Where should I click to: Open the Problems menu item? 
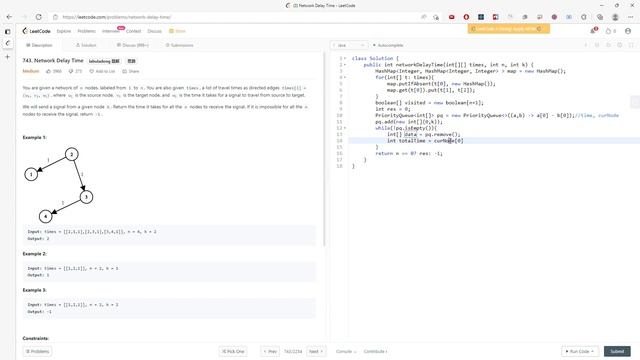pyautogui.click(x=87, y=31)
